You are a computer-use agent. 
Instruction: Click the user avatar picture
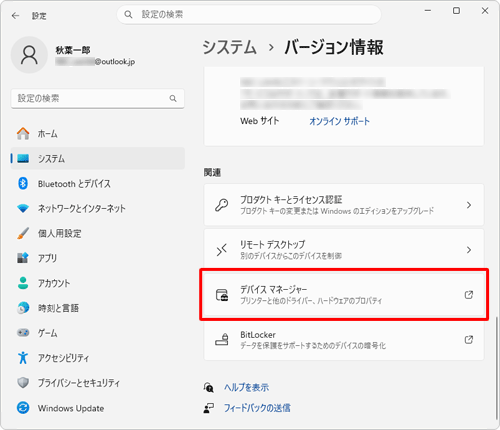(x=29, y=55)
